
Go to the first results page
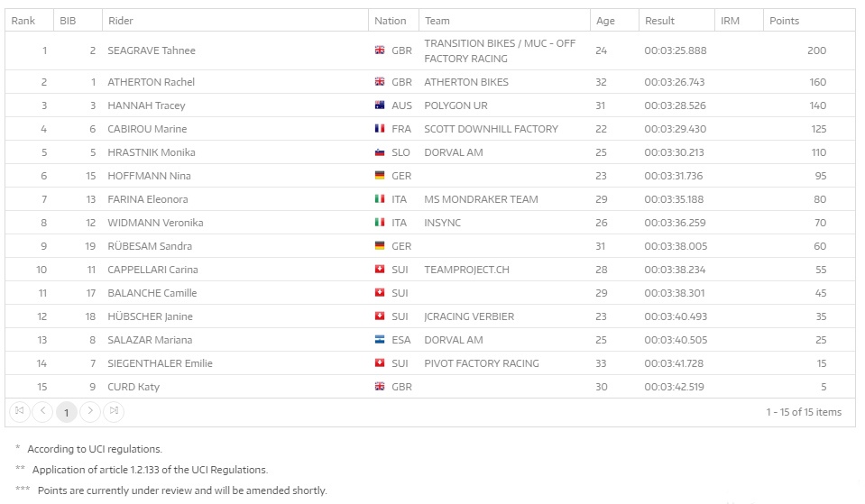(20, 411)
